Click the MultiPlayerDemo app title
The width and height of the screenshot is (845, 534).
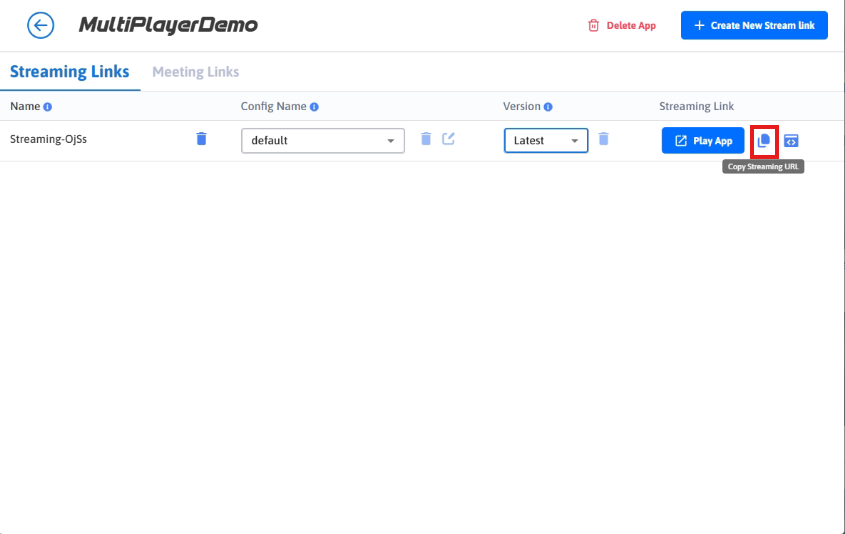pyautogui.click(x=168, y=26)
